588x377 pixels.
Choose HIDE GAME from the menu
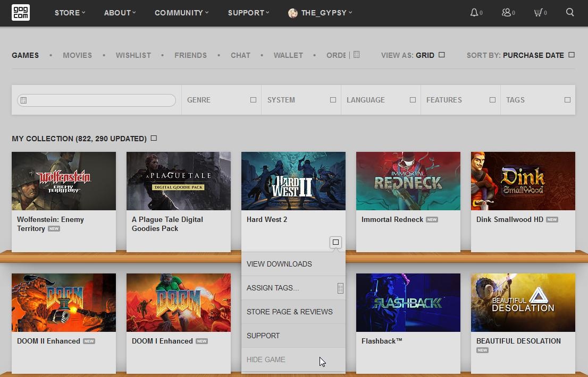coord(293,360)
